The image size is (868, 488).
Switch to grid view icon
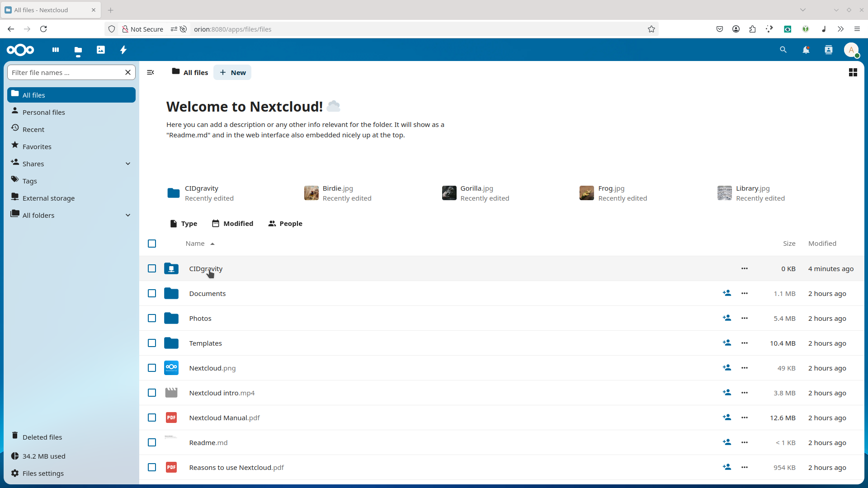[853, 72]
